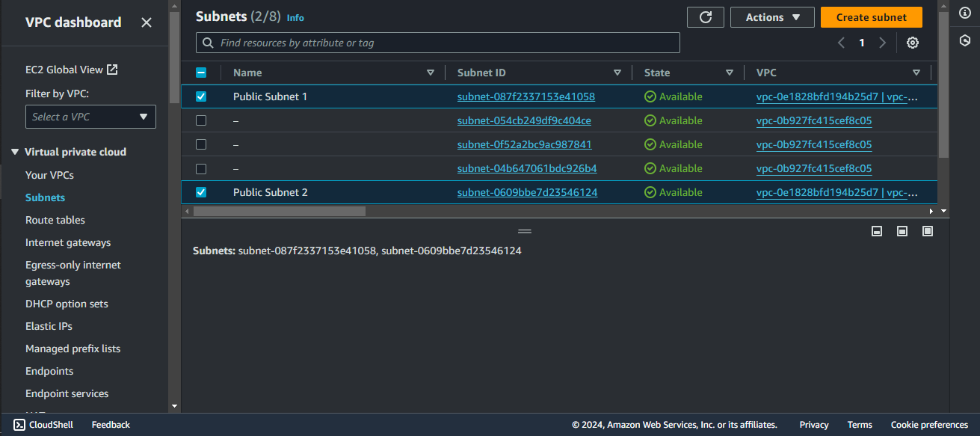
Task: Go to previous page arrow
Action: tap(842, 43)
